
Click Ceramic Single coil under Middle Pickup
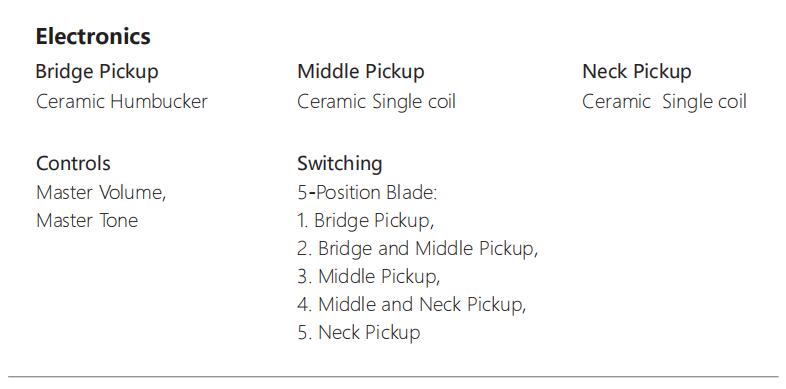coord(376,102)
